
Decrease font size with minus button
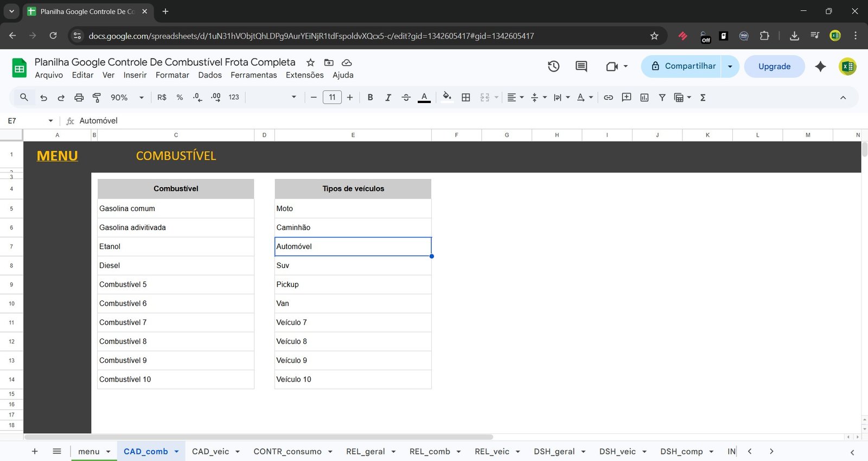pyautogui.click(x=314, y=98)
